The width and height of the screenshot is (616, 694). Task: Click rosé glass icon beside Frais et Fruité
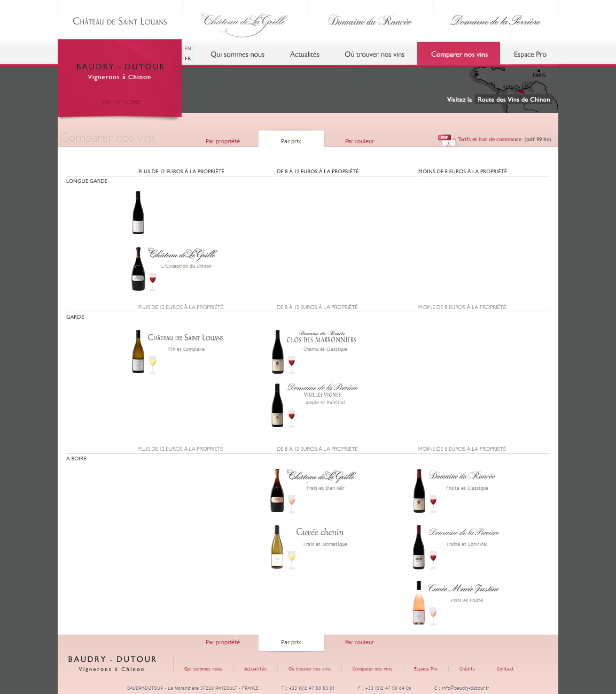[433, 616]
